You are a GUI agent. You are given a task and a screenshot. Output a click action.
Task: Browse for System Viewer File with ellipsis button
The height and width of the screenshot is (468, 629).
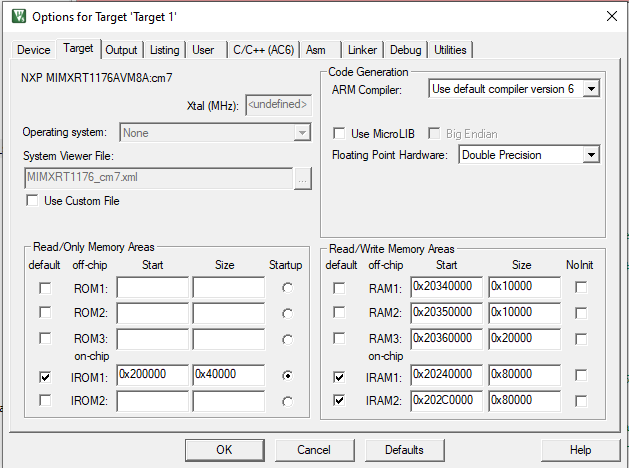(303, 178)
